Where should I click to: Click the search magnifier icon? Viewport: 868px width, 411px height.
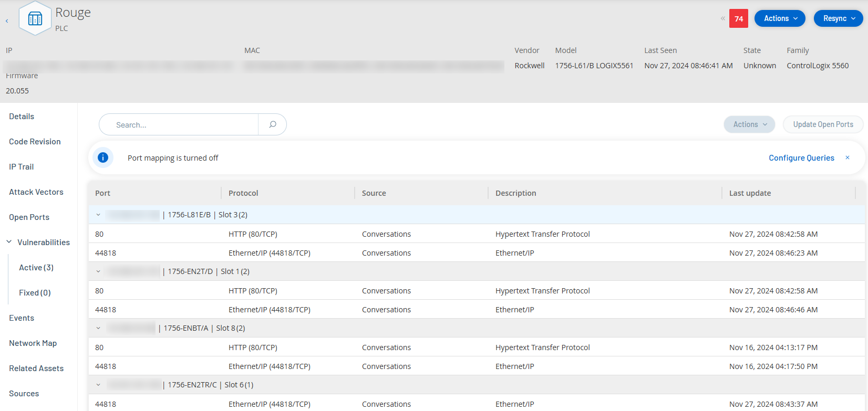coord(273,124)
